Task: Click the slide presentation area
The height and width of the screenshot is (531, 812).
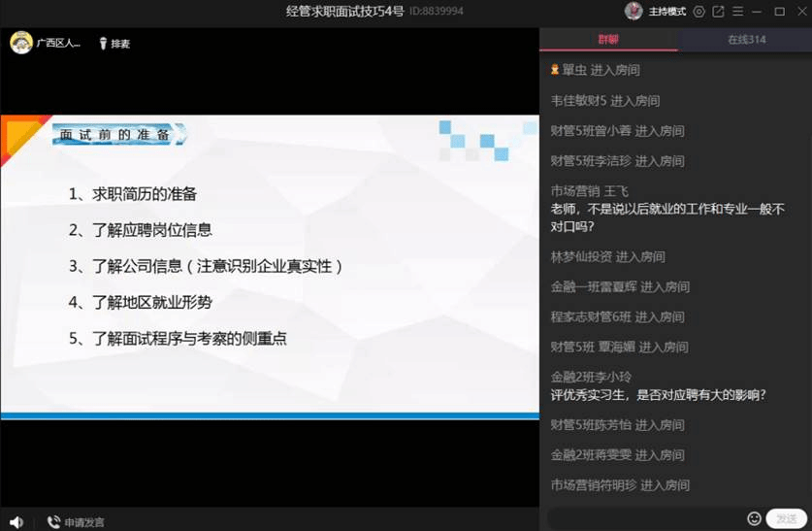Action: 269,267
